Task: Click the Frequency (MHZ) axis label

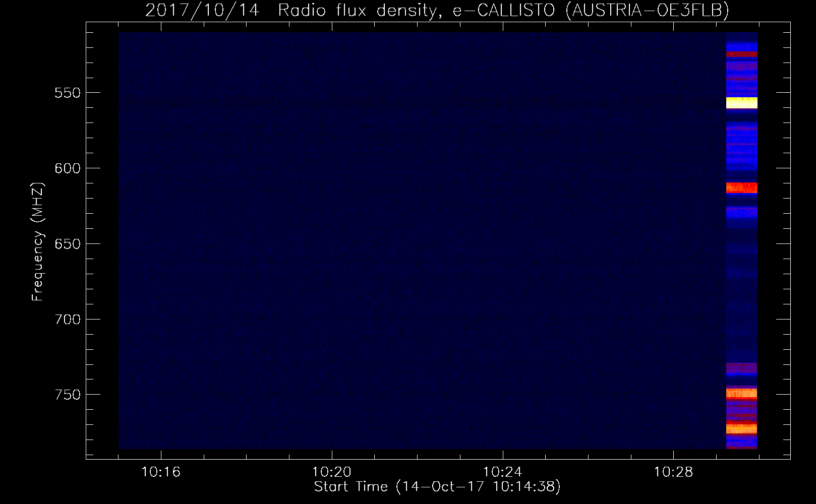Action: tap(38, 242)
